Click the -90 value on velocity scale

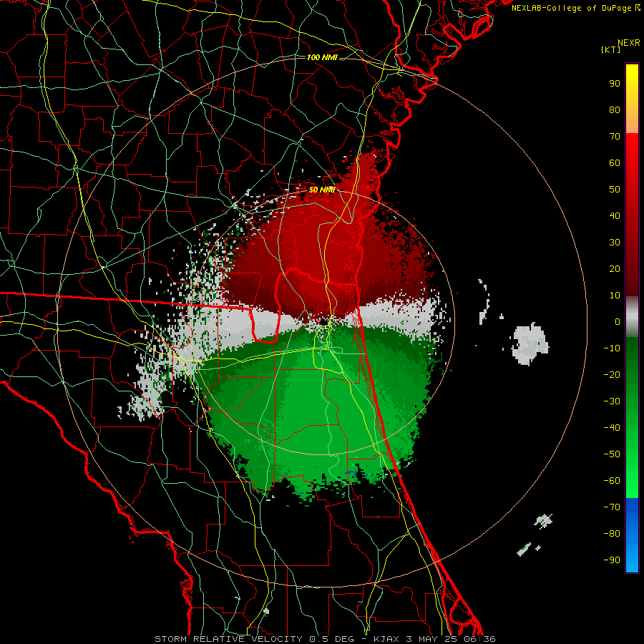[x=612, y=560]
